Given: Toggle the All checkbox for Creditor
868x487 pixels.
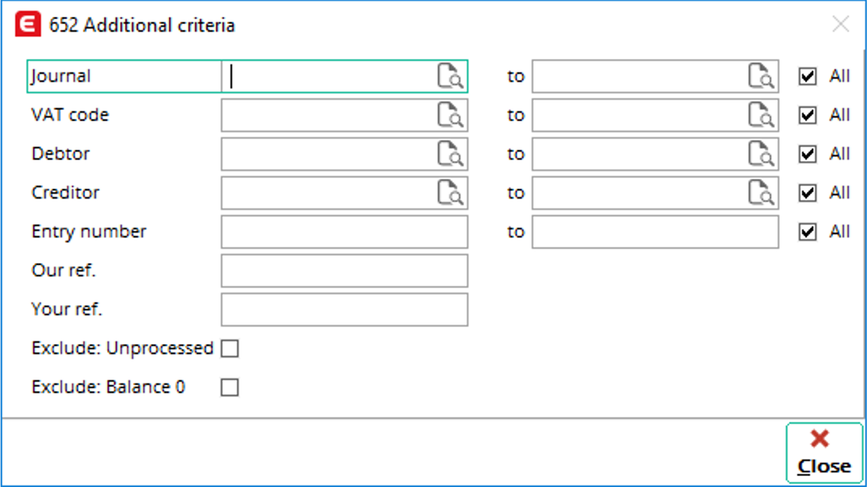Looking at the screenshot, I should click(807, 193).
